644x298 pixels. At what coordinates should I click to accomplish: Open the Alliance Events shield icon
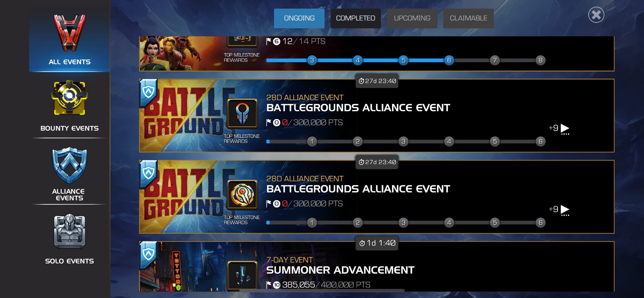(x=70, y=165)
